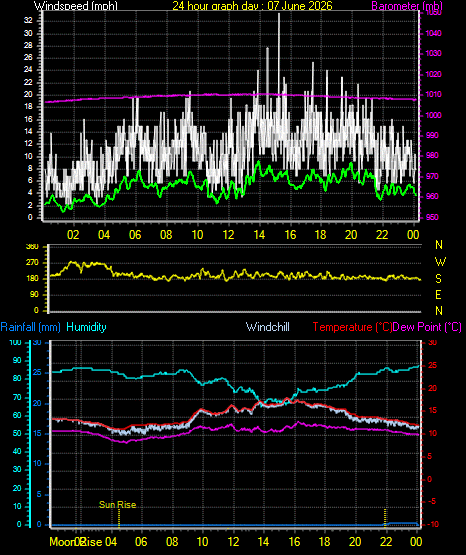Click the 'Rainfall (mm)' legend label
This screenshot has height=555, width=466.
tap(30, 327)
